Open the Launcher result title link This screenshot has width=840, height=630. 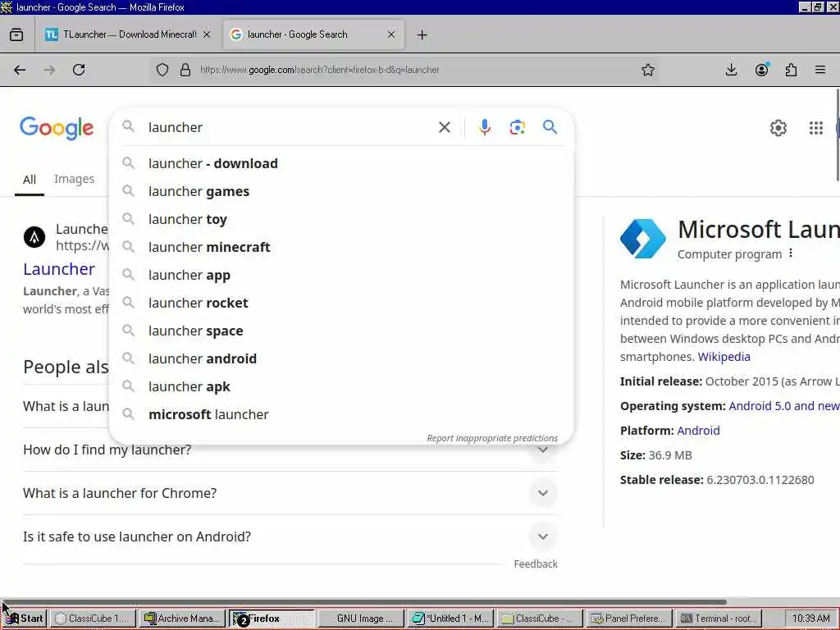[59, 269]
